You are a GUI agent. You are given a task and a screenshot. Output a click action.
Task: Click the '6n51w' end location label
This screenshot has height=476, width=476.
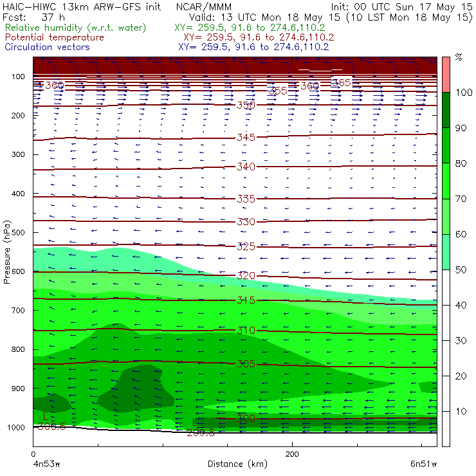point(423,464)
